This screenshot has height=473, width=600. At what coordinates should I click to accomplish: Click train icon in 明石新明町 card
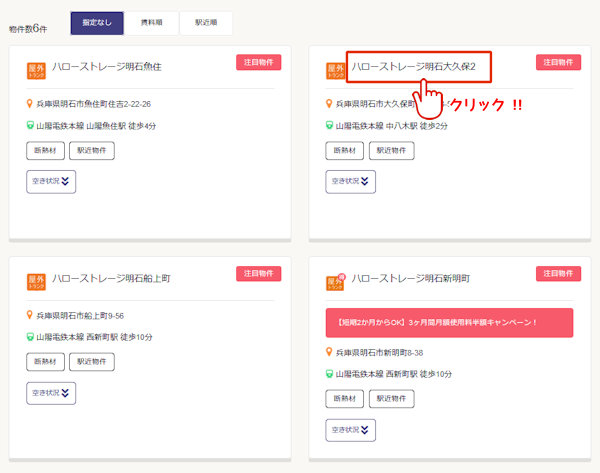click(x=329, y=374)
